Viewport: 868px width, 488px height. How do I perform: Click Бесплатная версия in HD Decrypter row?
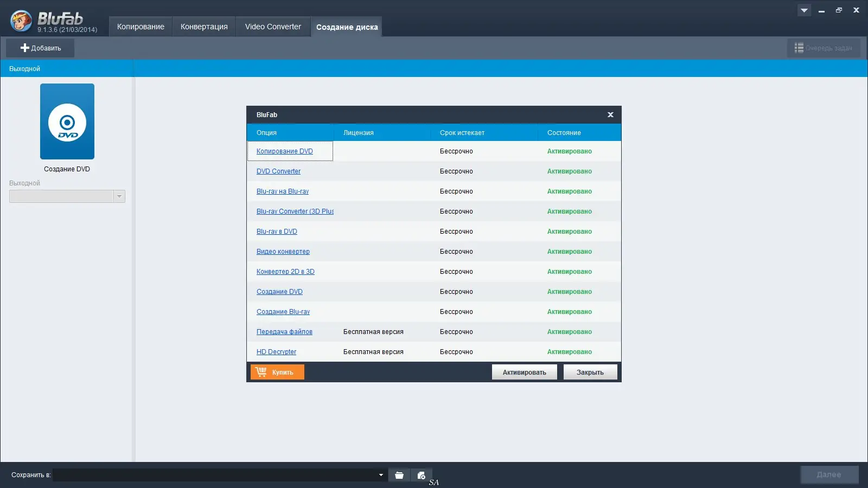pos(373,352)
